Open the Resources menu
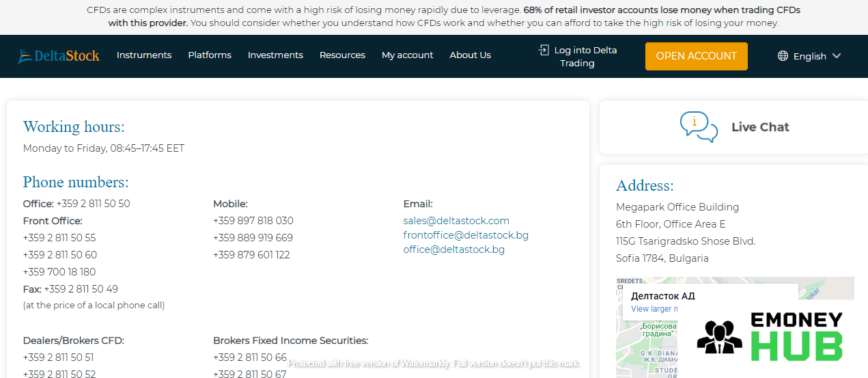The image size is (868, 378). (x=342, y=55)
